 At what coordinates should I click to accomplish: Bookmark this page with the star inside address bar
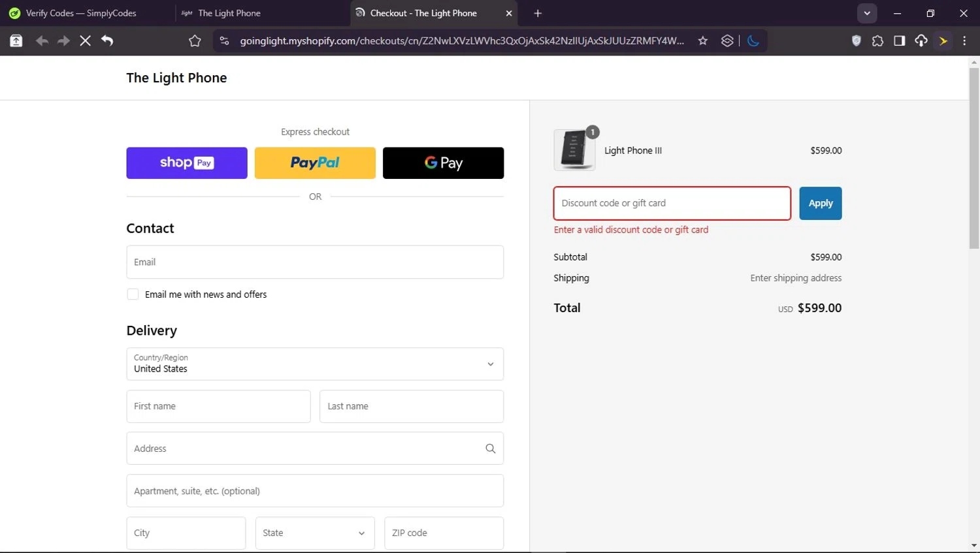click(x=703, y=40)
